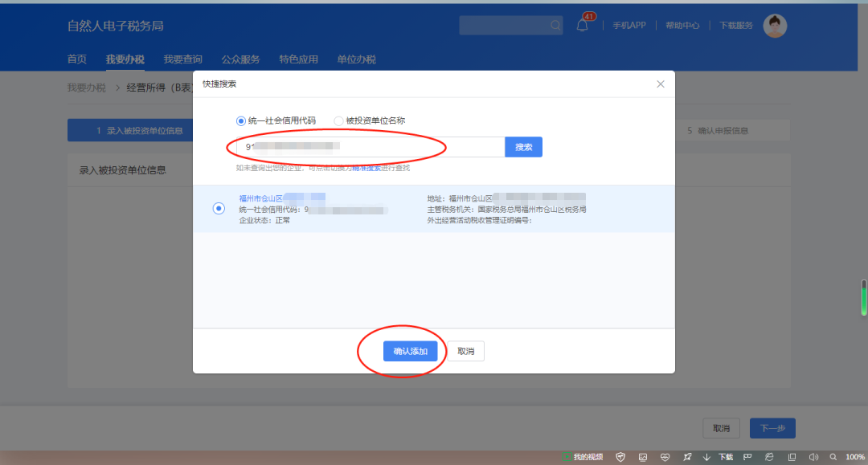Click the IE compatibility mode icon
This screenshot has height=465, width=868.
point(769,457)
